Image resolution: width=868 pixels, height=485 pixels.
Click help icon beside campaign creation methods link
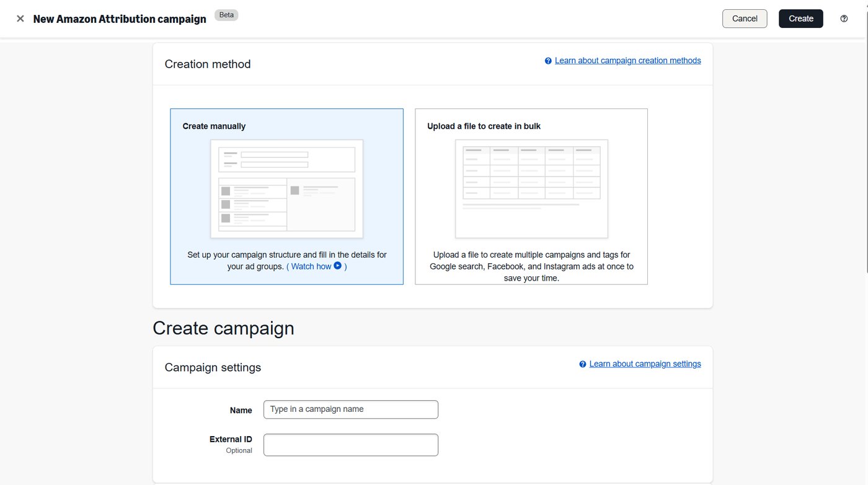coord(548,61)
